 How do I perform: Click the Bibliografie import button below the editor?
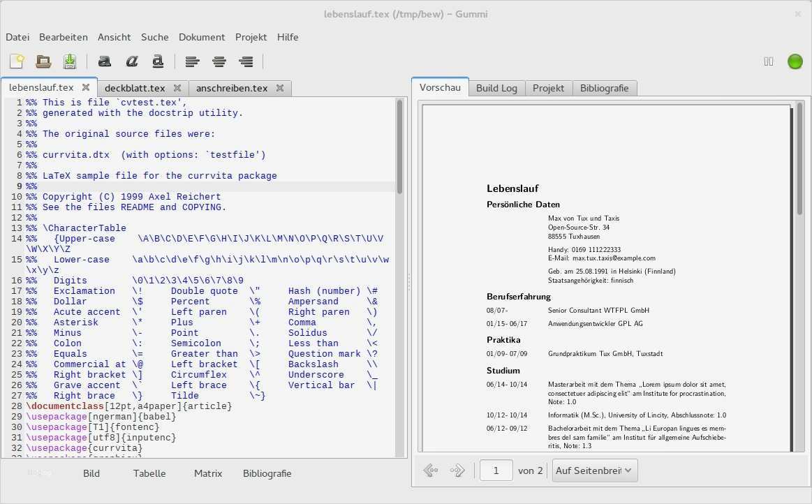267,473
